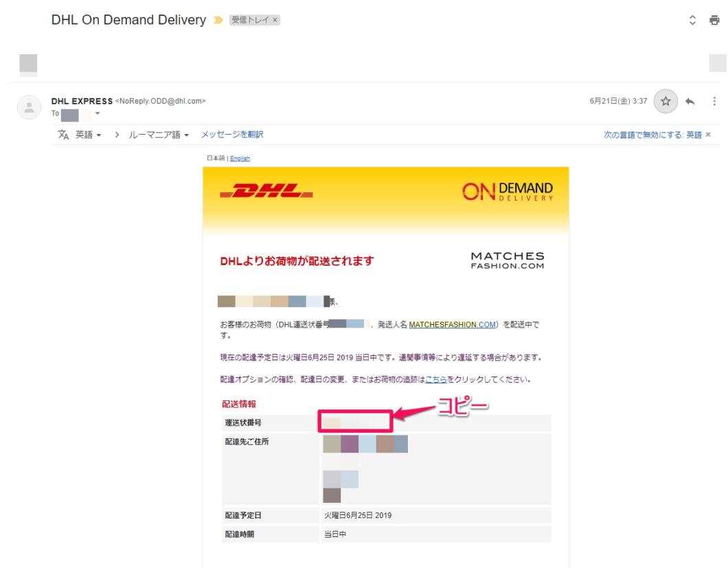Click the highlighted 運送状番号 tracking number field
728x568 pixels.
coord(356,421)
